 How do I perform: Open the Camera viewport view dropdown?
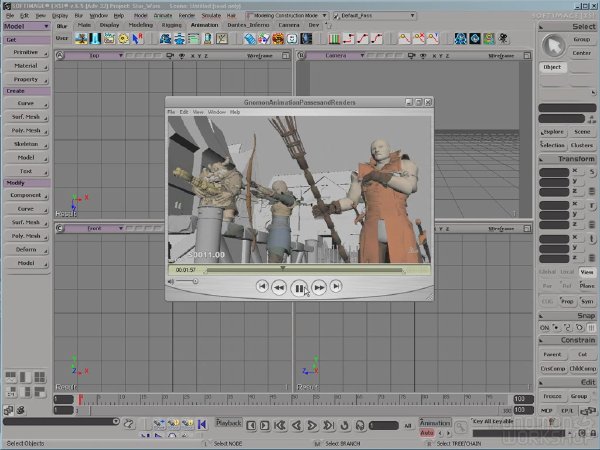click(336, 56)
